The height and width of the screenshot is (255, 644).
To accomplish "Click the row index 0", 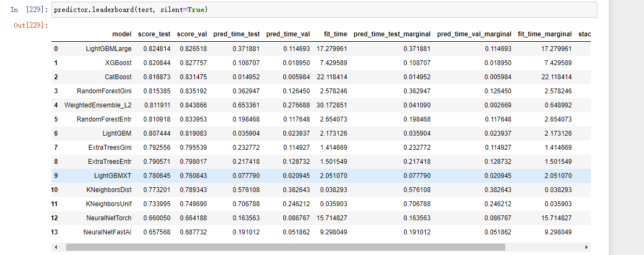I will pyautogui.click(x=56, y=49).
